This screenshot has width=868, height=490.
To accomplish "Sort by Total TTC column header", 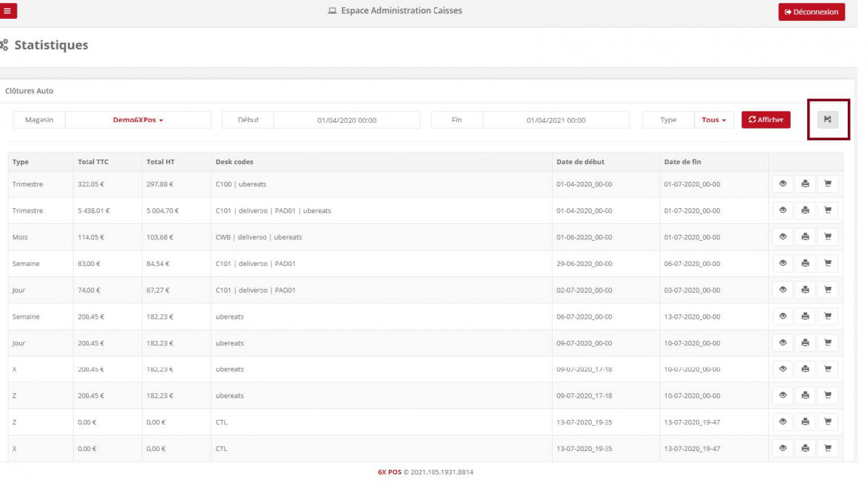I will [x=93, y=162].
